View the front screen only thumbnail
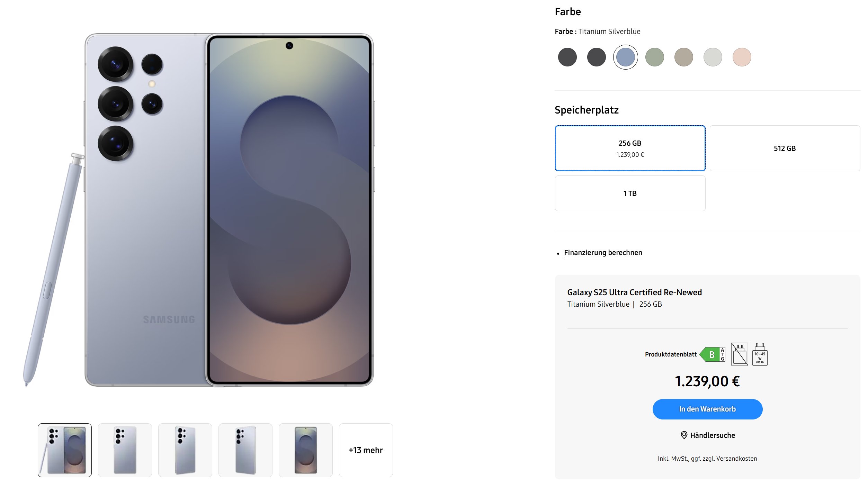Screen dimensions: 868x488 click(305, 450)
